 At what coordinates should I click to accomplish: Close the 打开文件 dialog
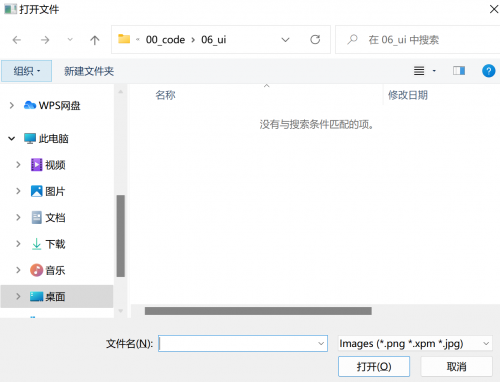coord(494,9)
